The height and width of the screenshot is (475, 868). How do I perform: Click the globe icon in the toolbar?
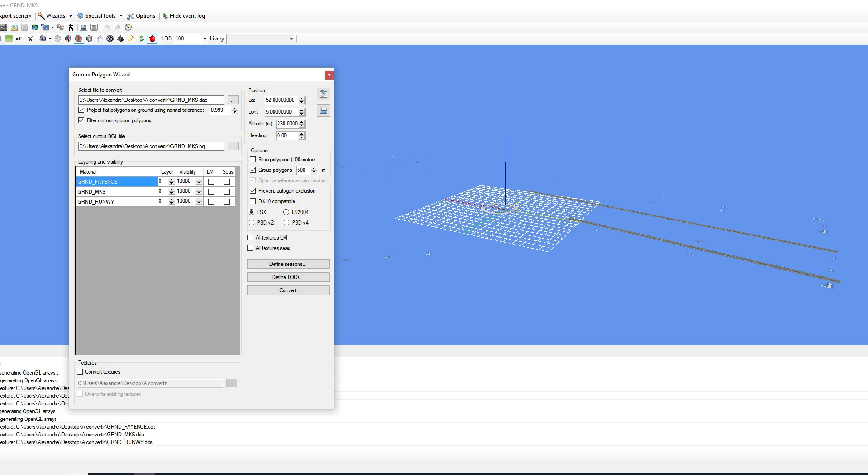[35, 27]
